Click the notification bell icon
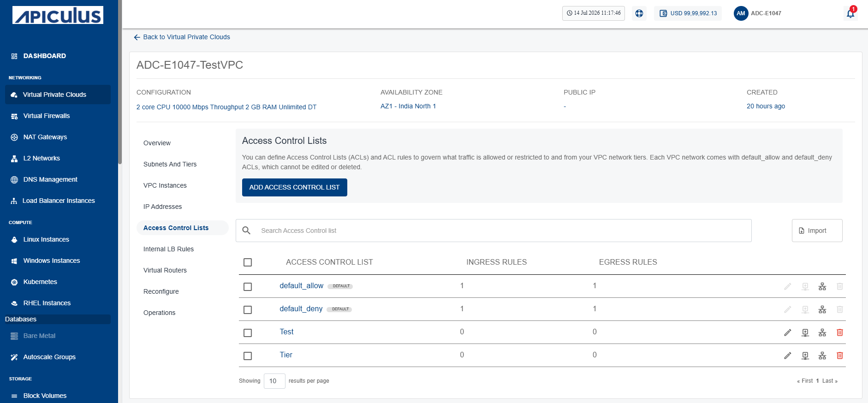This screenshot has height=403, width=868. pyautogui.click(x=850, y=13)
